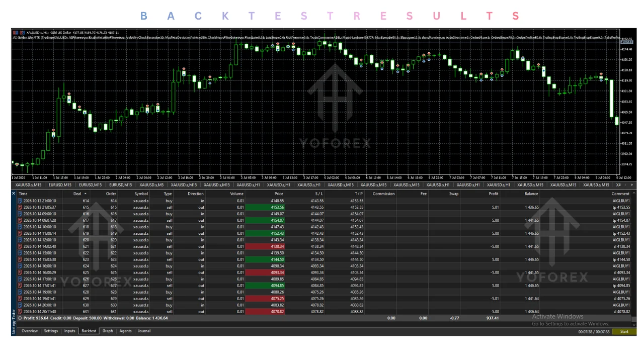
Task: Open the Inputs tab
Action: tap(70, 331)
